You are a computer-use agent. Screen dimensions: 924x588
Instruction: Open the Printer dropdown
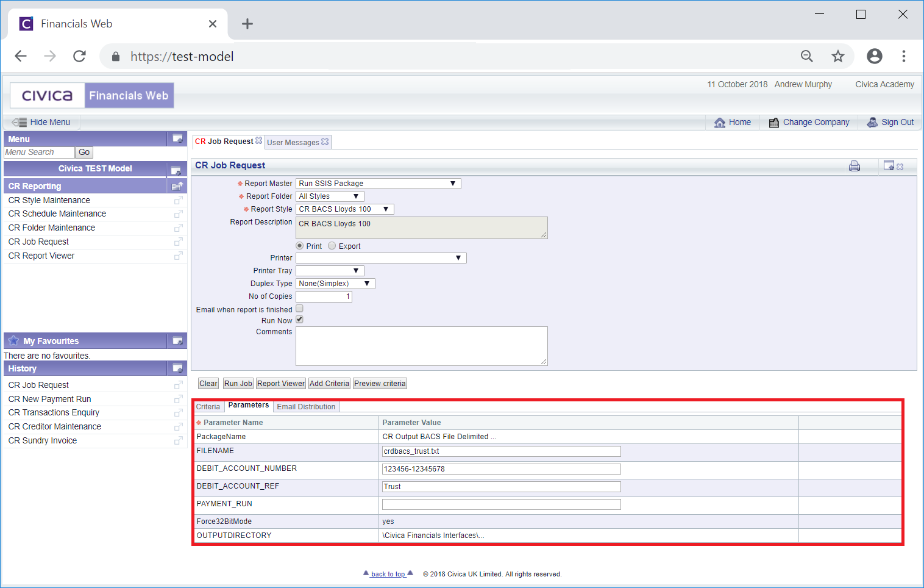pyautogui.click(x=381, y=258)
